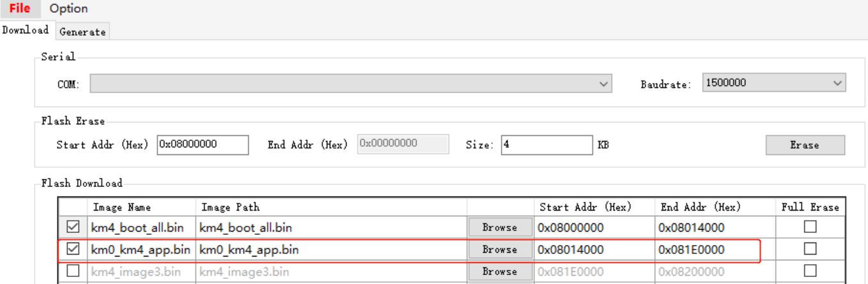Tick Full Erase for km0_km4_app.bin
868x284 pixels.
[x=810, y=248]
